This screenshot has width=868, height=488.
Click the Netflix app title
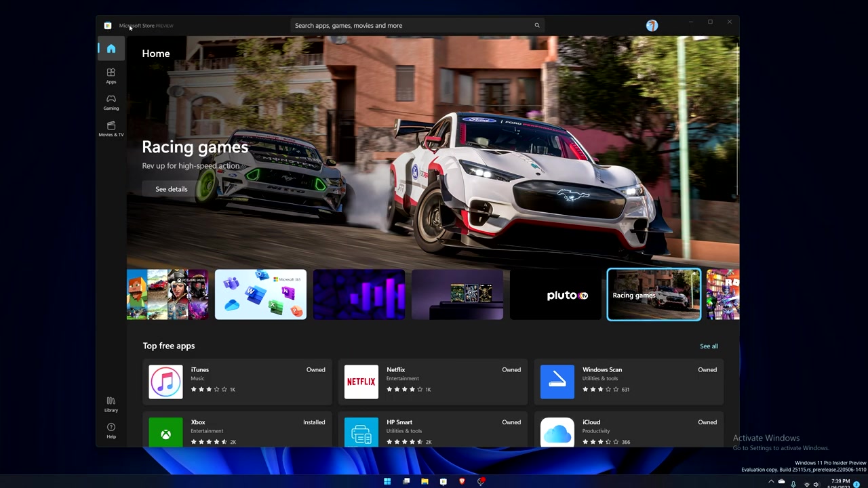pos(396,370)
